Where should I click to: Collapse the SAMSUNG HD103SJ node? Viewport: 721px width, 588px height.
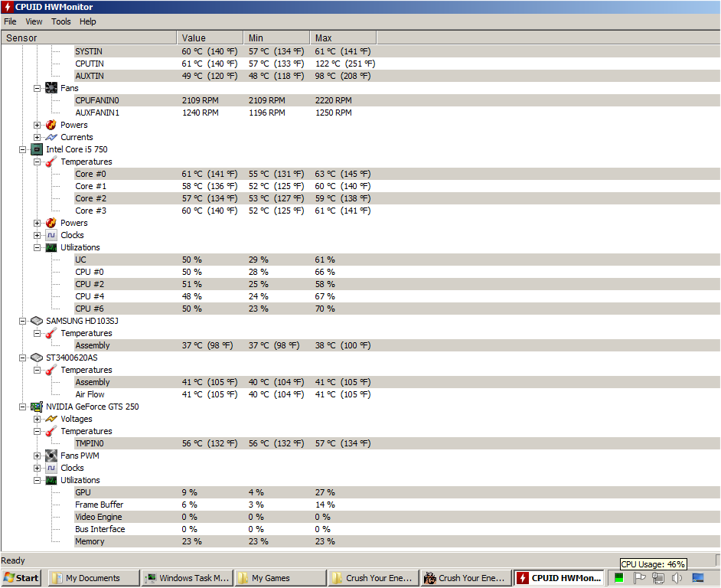(22, 321)
